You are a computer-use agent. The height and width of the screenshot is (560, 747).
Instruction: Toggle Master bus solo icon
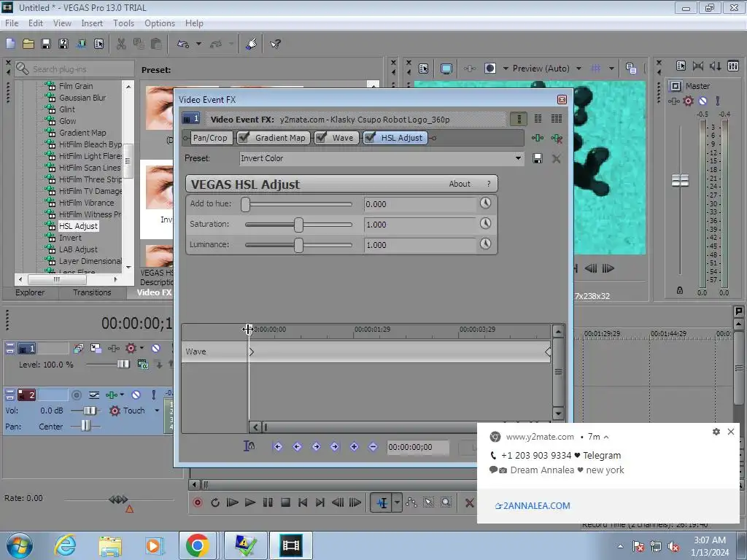coord(718,101)
